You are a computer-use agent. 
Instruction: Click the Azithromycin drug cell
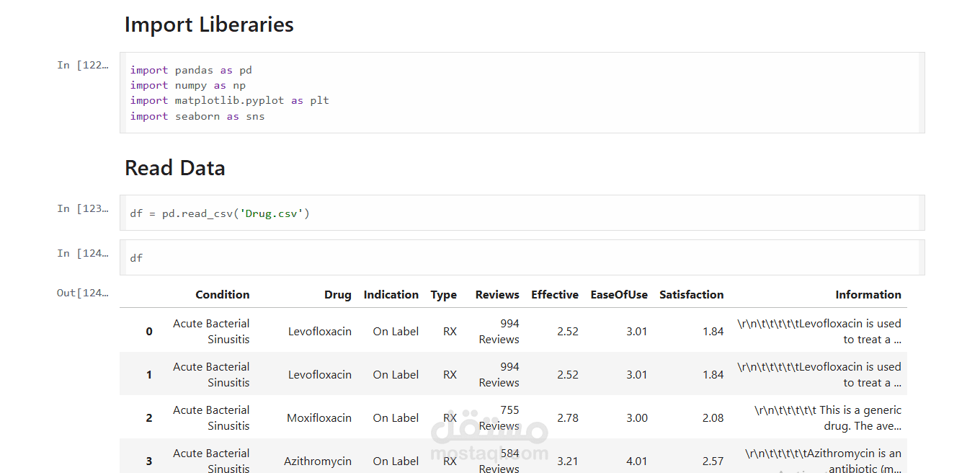tap(318, 461)
